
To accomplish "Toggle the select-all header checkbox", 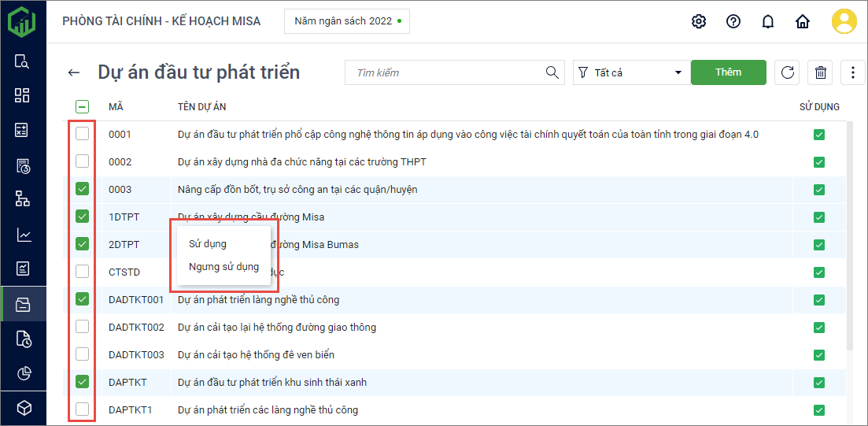I will [x=83, y=107].
